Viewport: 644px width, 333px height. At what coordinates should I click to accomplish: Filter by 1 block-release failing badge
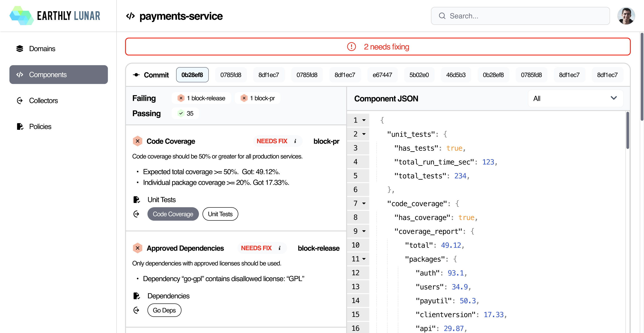point(201,98)
